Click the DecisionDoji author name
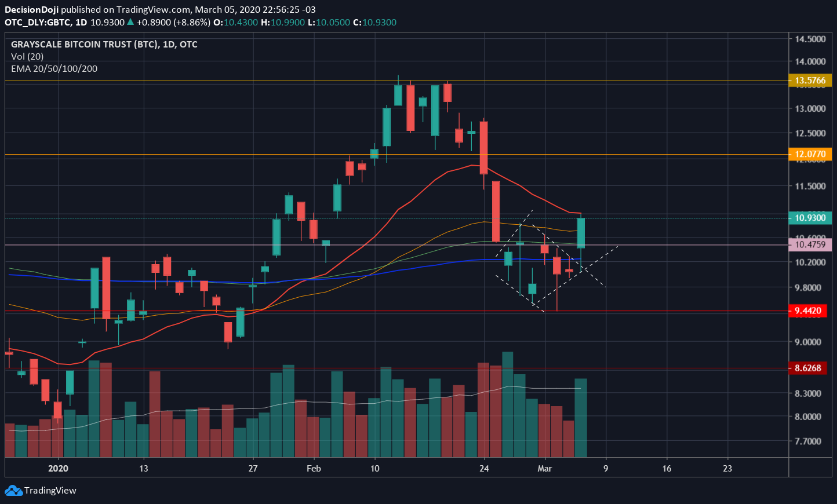The width and height of the screenshot is (837, 504). pyautogui.click(x=32, y=9)
